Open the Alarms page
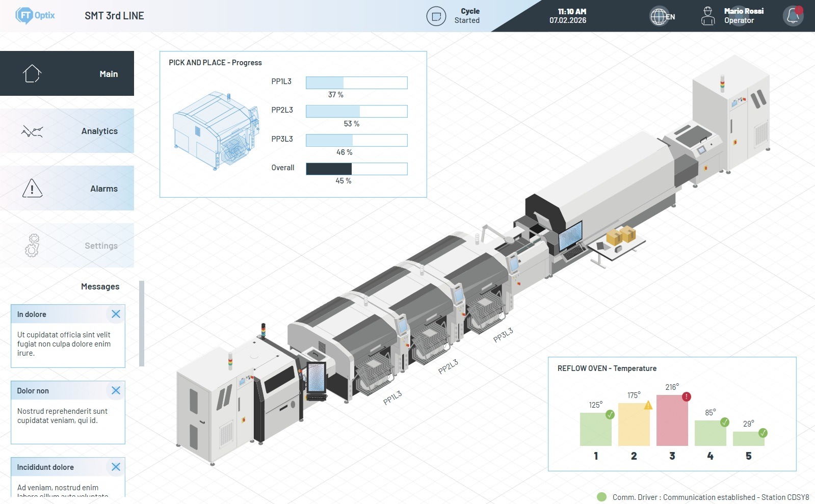Viewport: 815px width, 504px height. [67, 188]
